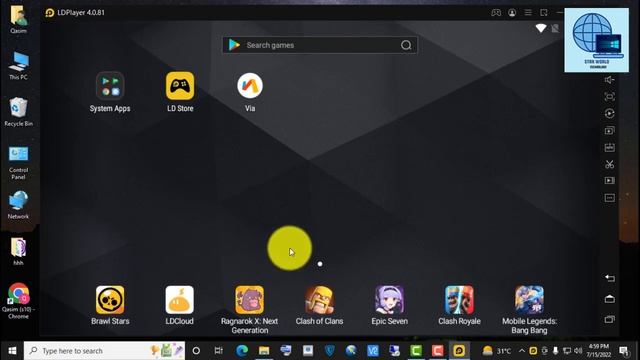This screenshot has width=640, height=360.
Task: Select the hhh folder on desktop
Action: coord(18,251)
